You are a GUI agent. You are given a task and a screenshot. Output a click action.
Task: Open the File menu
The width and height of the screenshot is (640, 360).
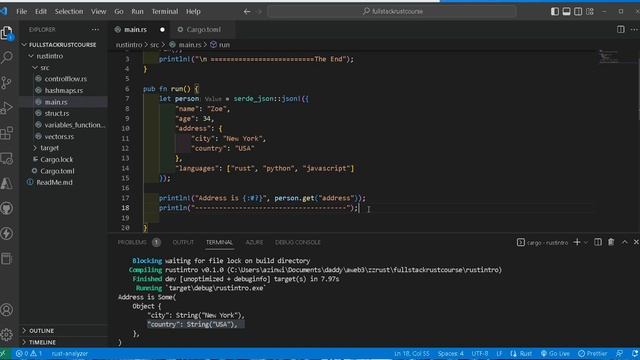(x=22, y=11)
